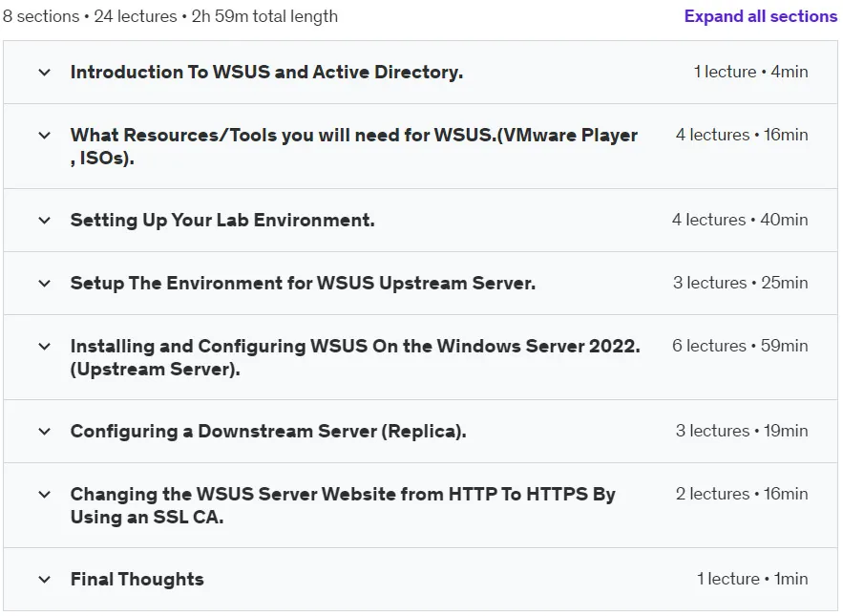Click the 4 lectures • 40min label
Image resolution: width=843 pixels, height=616 pixels.
point(740,220)
